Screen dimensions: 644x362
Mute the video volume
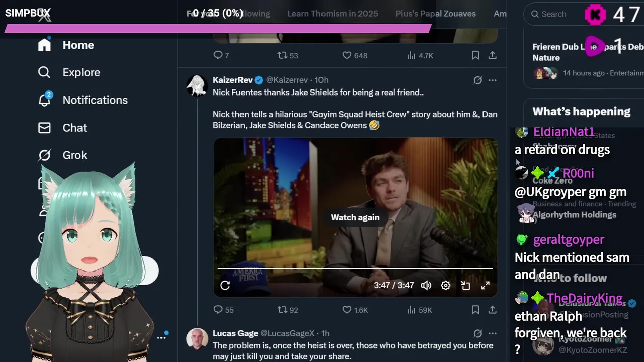pyautogui.click(x=426, y=285)
